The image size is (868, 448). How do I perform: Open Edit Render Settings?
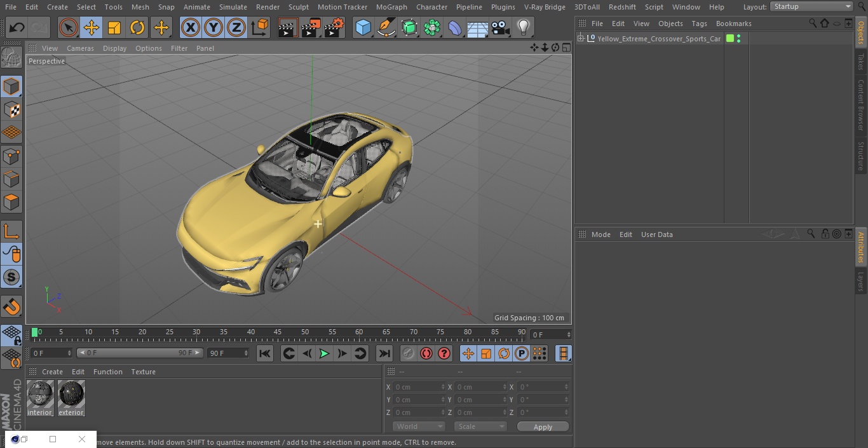point(334,27)
